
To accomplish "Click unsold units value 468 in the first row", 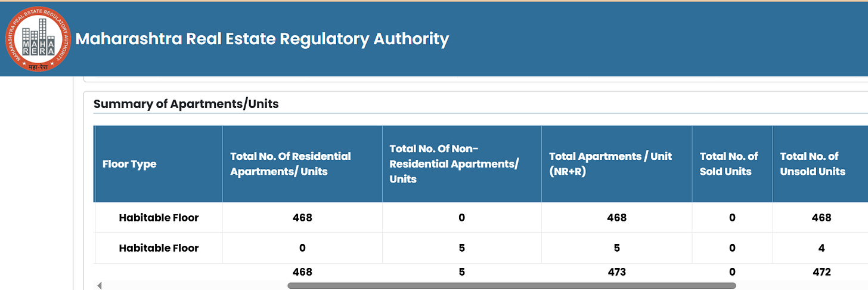I will click(821, 218).
